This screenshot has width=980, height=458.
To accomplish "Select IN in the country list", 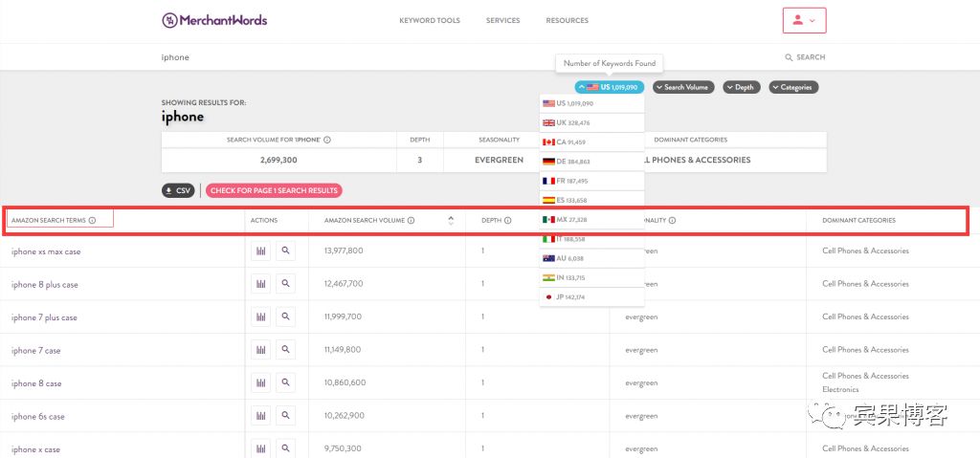I will [x=591, y=277].
